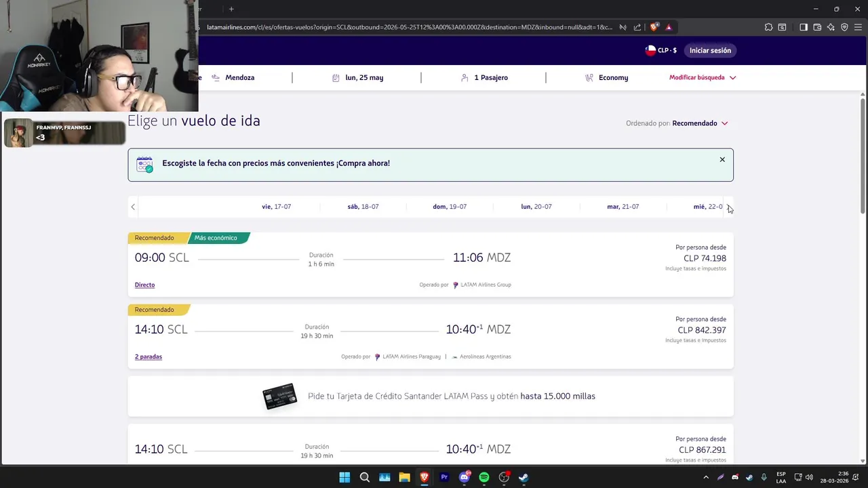Click the Santander LATAM Pass credit card banner

coord(431,396)
